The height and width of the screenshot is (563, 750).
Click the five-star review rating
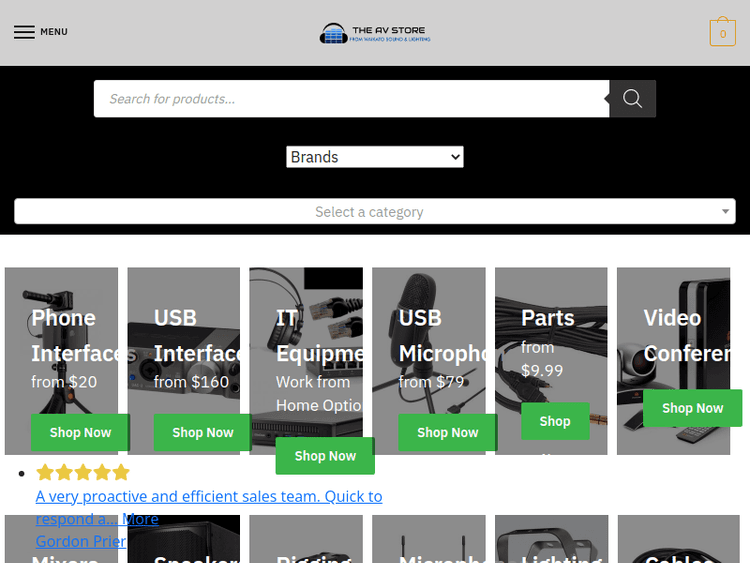click(x=83, y=472)
